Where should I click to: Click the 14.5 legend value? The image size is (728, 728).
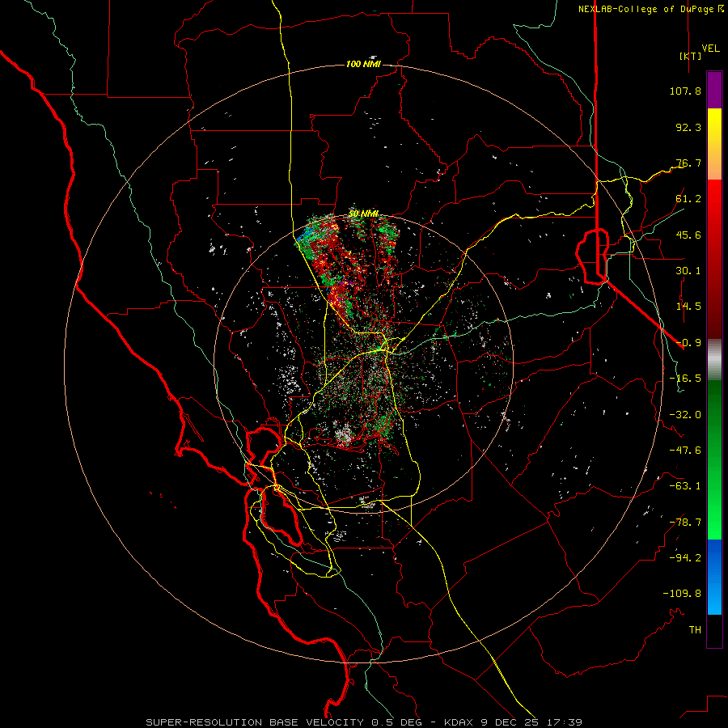pyautogui.click(x=688, y=307)
